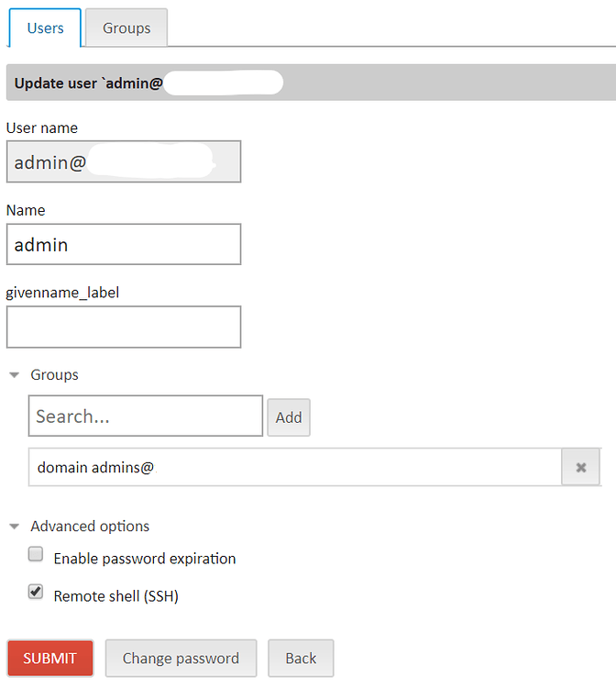The width and height of the screenshot is (616, 688).
Task: Click the Groups section label
Action: (x=54, y=374)
